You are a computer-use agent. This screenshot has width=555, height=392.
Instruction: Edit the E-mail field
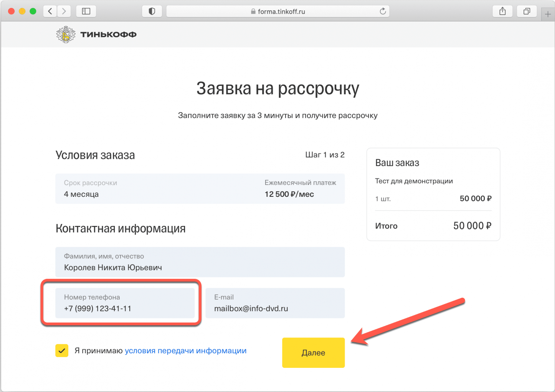tap(275, 303)
